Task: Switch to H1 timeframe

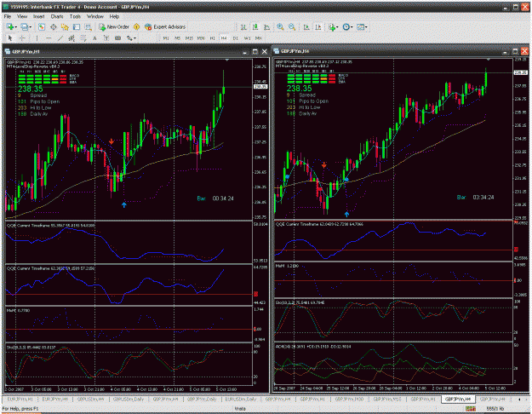Action: [x=213, y=38]
